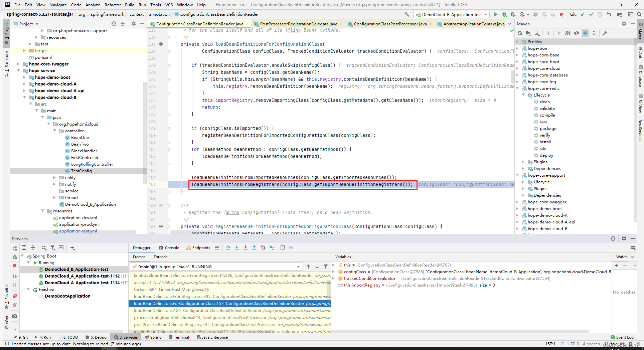Viewport: 644px width, 350px height.
Task: Open the Event Log
Action: (x=622, y=337)
